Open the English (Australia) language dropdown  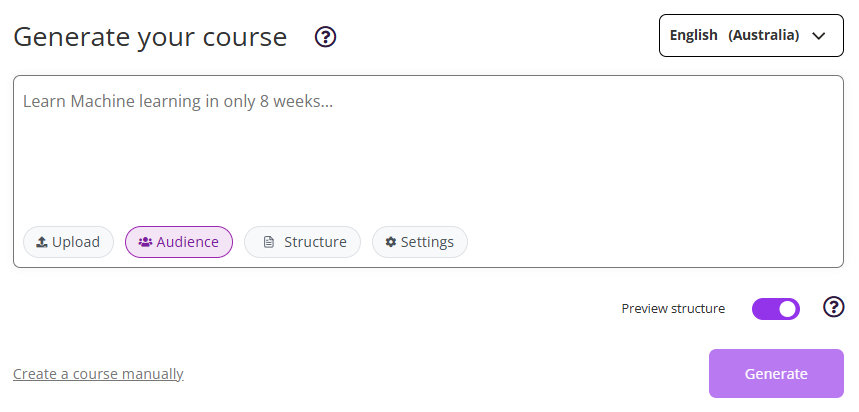click(x=751, y=35)
